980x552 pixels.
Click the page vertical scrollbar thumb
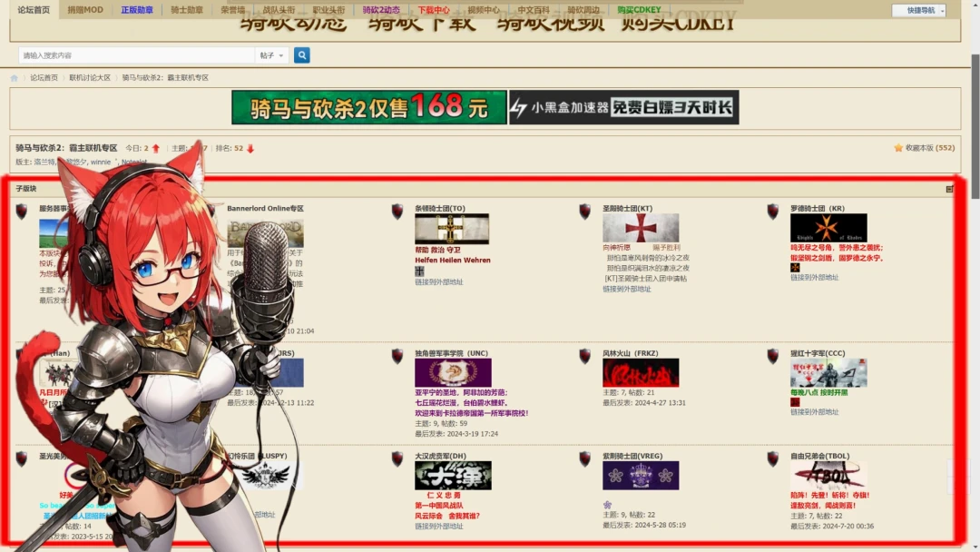tap(975, 127)
